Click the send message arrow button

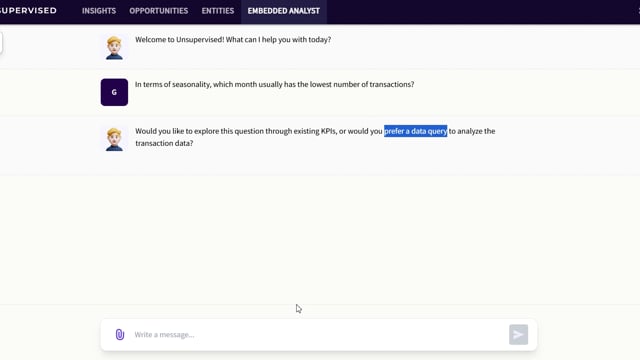point(518,335)
